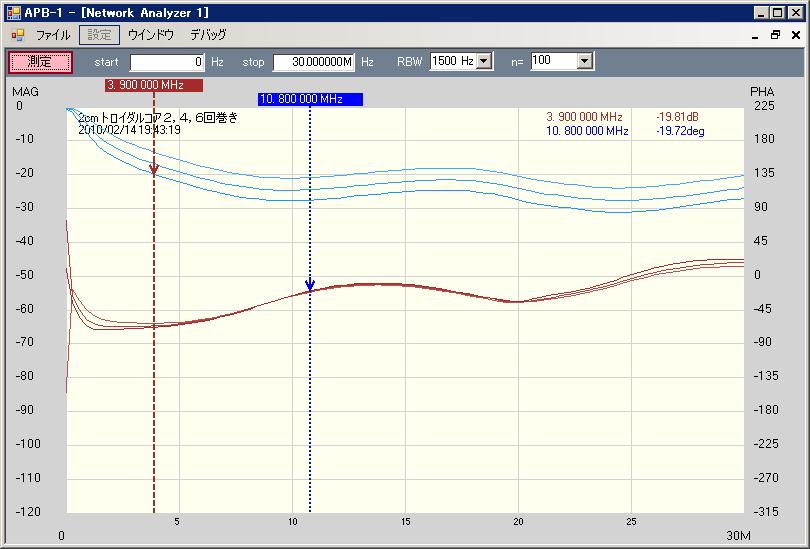Open the デバッグ menu
The height and width of the screenshot is (549, 810).
click(x=208, y=35)
